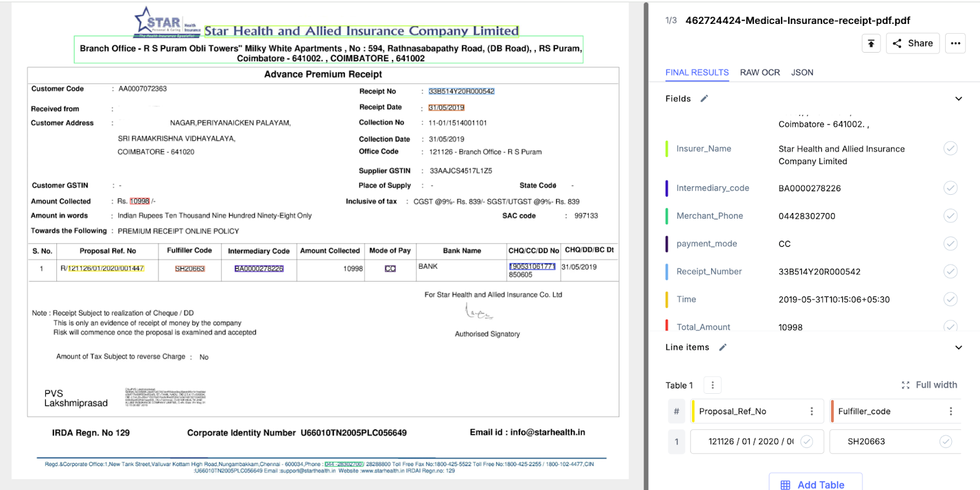Click highlighted Receipt No in the document
This screenshot has height=490, width=980.
click(x=461, y=91)
